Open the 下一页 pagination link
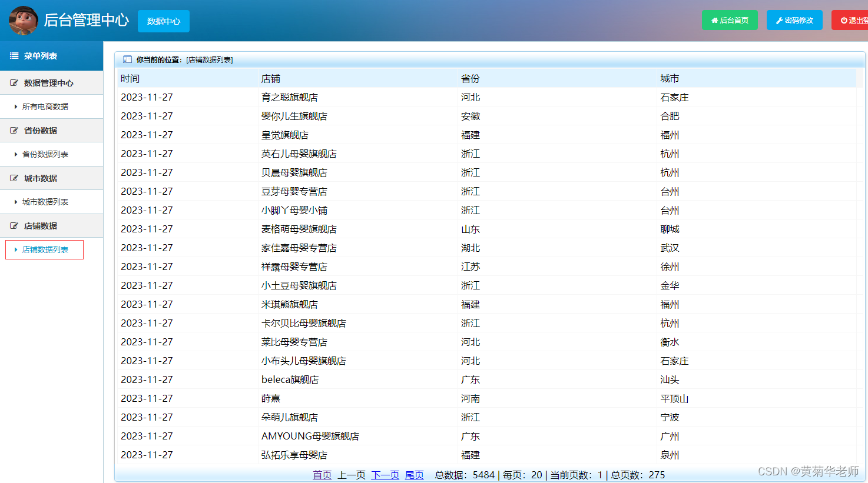This screenshot has height=483, width=868. point(385,475)
